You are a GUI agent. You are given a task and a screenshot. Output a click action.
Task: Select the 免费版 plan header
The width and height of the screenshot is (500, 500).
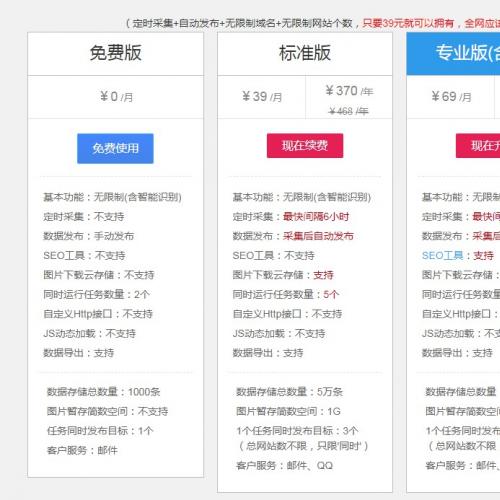115,54
